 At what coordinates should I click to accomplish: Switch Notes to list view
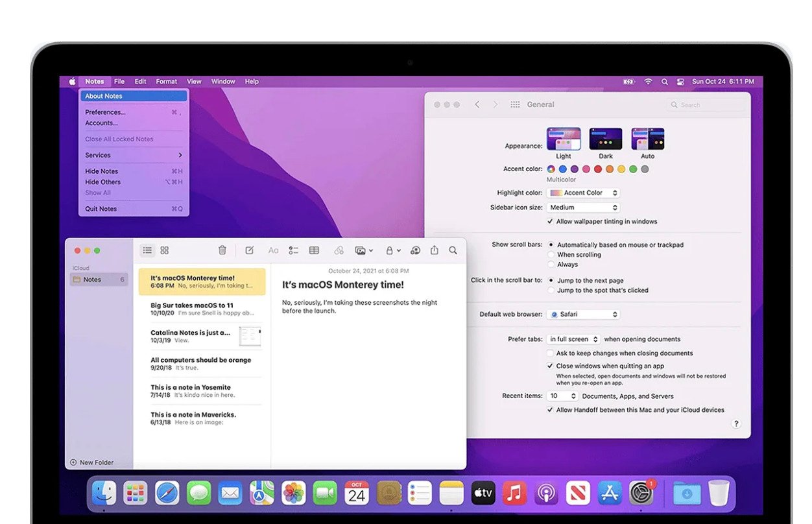tap(148, 250)
